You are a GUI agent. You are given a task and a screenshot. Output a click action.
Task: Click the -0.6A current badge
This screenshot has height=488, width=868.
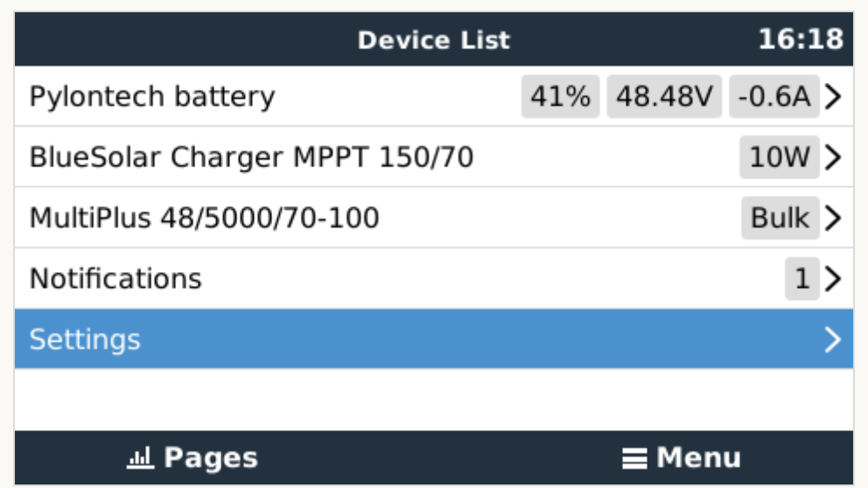[x=773, y=96]
